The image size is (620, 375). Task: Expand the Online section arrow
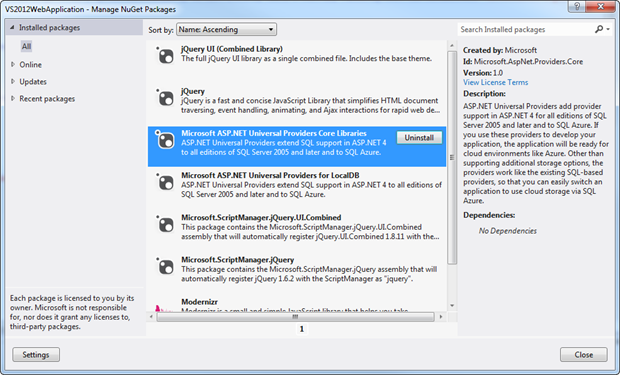point(13,64)
